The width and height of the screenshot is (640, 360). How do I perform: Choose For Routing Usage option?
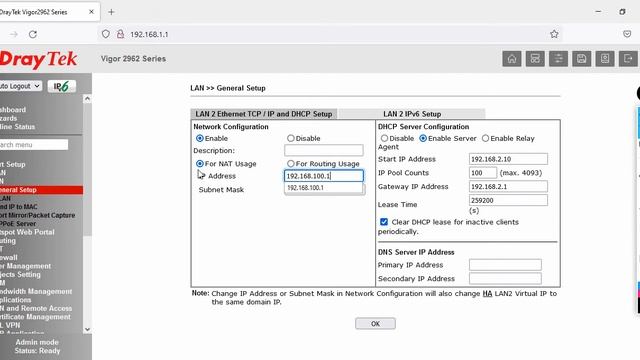pos(291,164)
